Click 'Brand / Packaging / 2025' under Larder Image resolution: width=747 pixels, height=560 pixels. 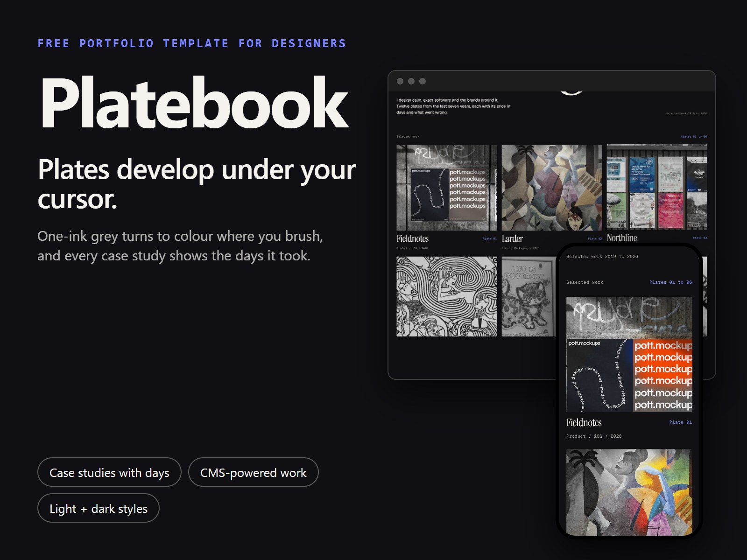[x=521, y=248]
